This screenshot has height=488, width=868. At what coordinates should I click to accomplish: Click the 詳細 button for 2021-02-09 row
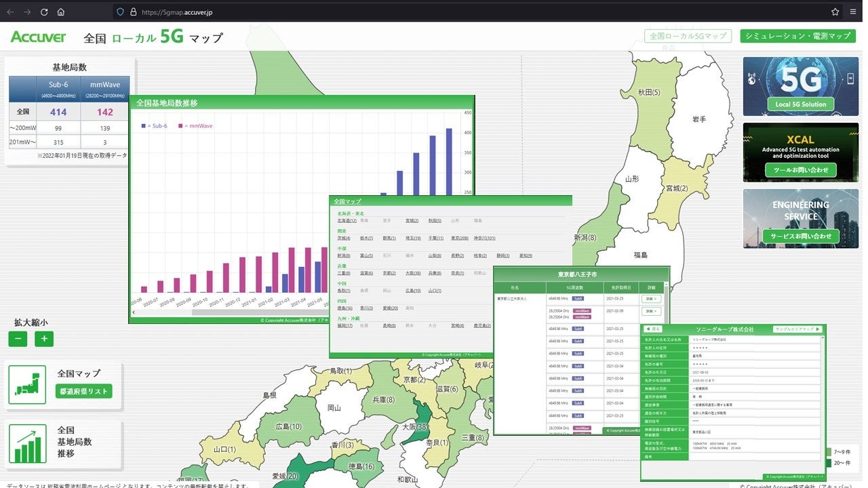(651, 311)
